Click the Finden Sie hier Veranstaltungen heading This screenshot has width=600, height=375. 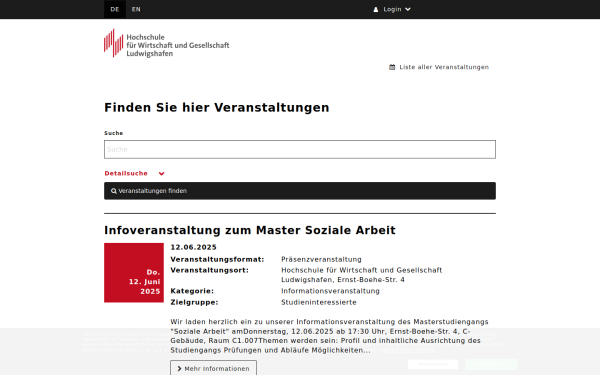[217, 108]
